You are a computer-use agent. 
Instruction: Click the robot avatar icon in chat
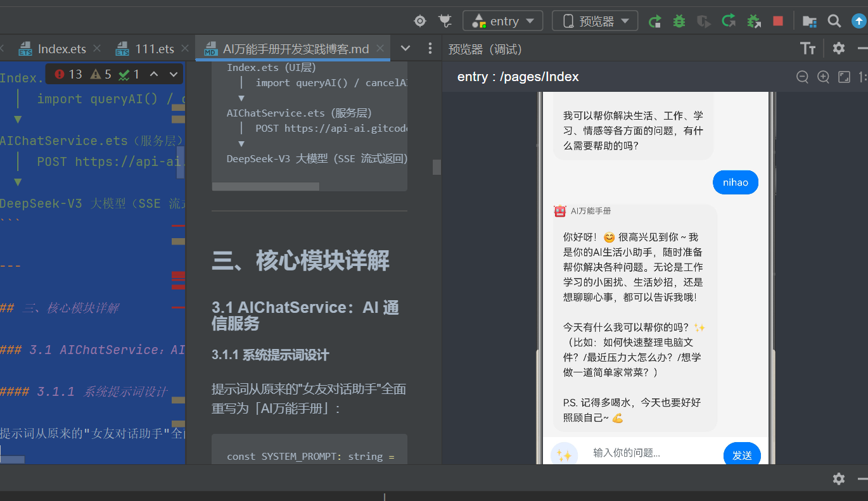click(560, 211)
